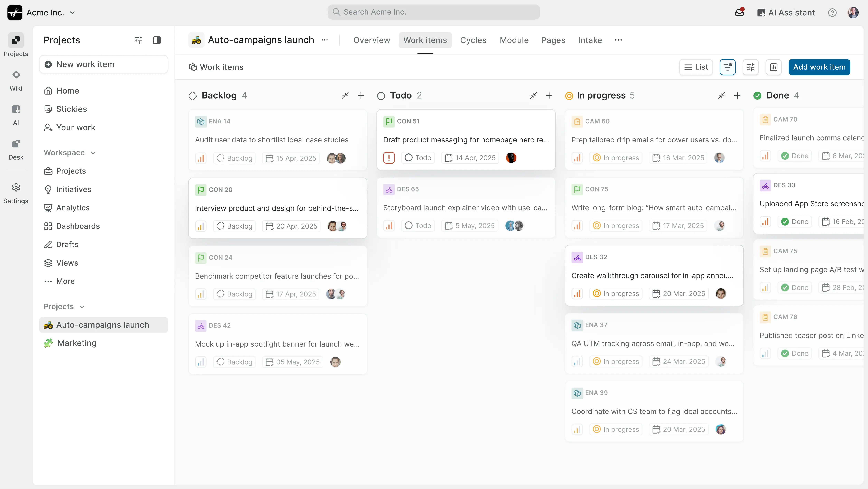Image resolution: width=868 pixels, height=489 pixels.
Task: Click the Search Acme Inc. field
Action: click(x=433, y=12)
